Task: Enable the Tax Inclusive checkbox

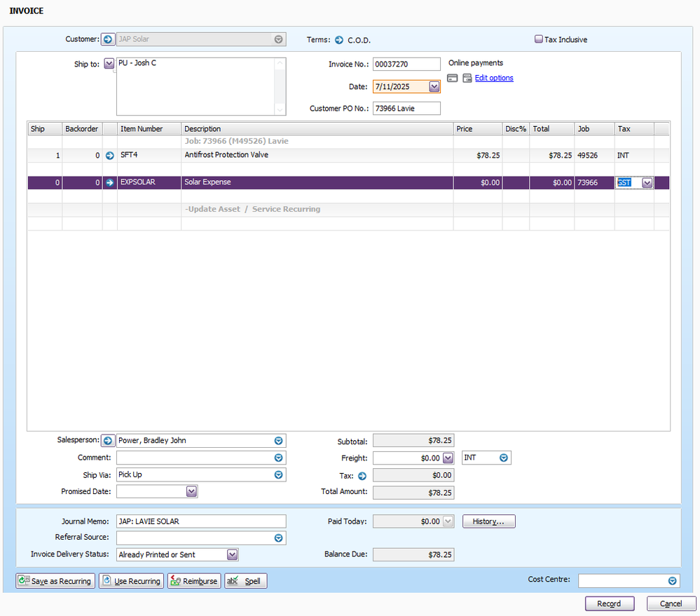Action: coord(539,40)
